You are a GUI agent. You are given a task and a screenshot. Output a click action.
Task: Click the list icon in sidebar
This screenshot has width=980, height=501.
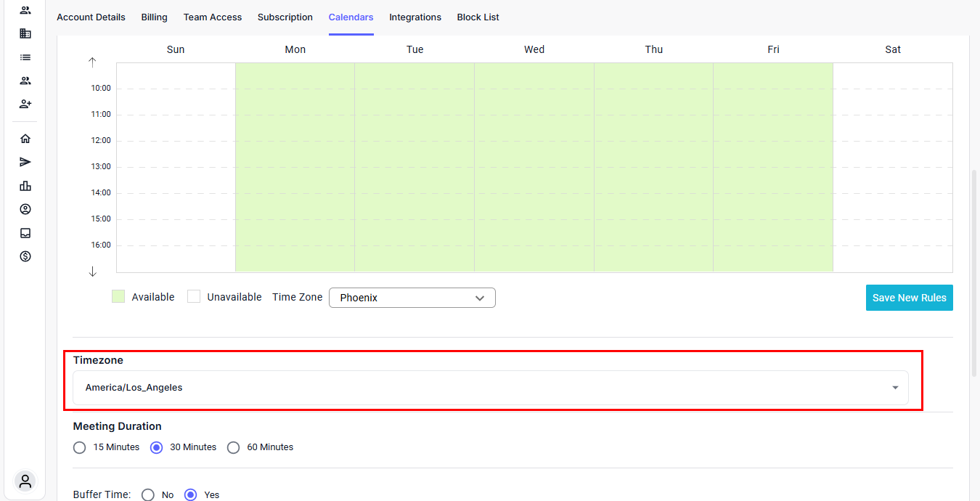[x=25, y=57]
